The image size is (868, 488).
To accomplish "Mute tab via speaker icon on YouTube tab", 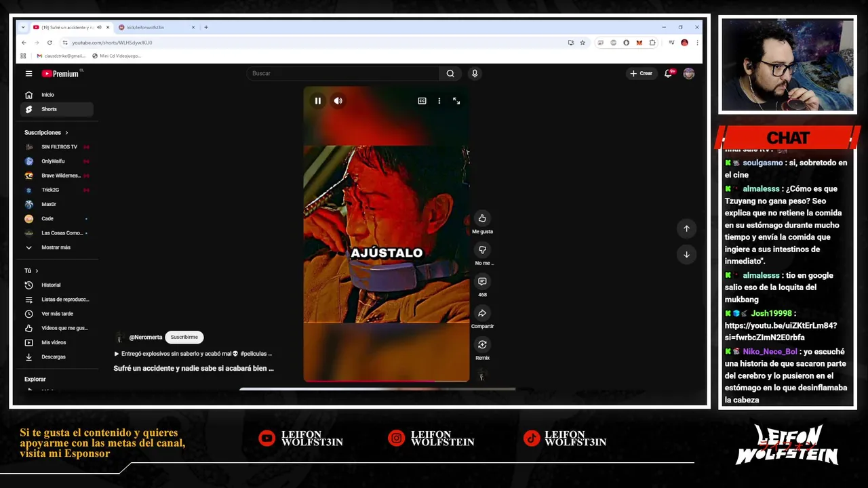I will click(99, 27).
